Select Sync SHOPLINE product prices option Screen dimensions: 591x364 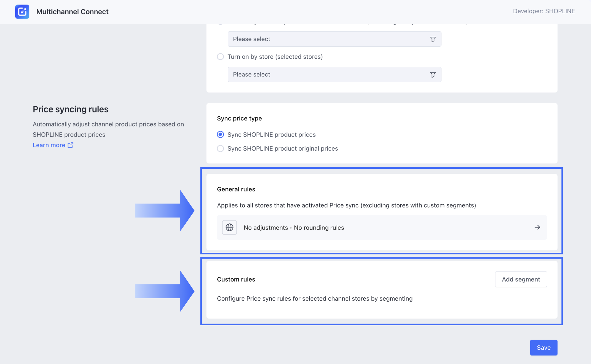[220, 134]
